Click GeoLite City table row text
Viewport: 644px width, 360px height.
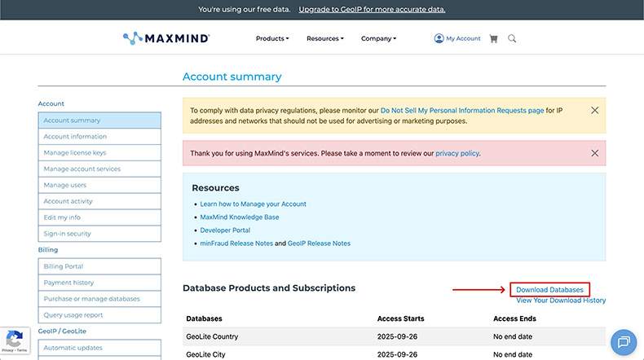(205, 354)
